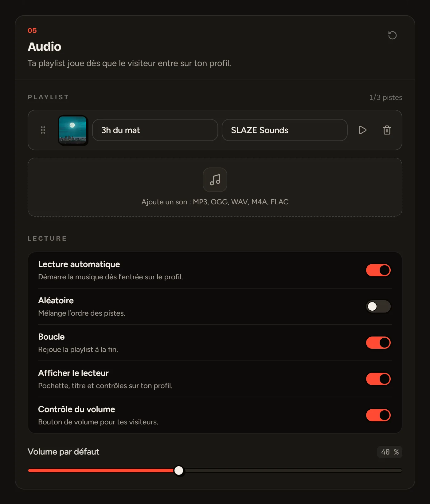
Task: Click the section number '05'
Action: pyautogui.click(x=32, y=30)
